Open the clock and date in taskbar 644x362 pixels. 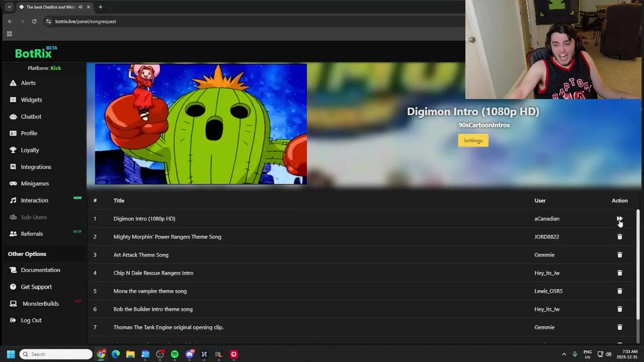(627, 354)
